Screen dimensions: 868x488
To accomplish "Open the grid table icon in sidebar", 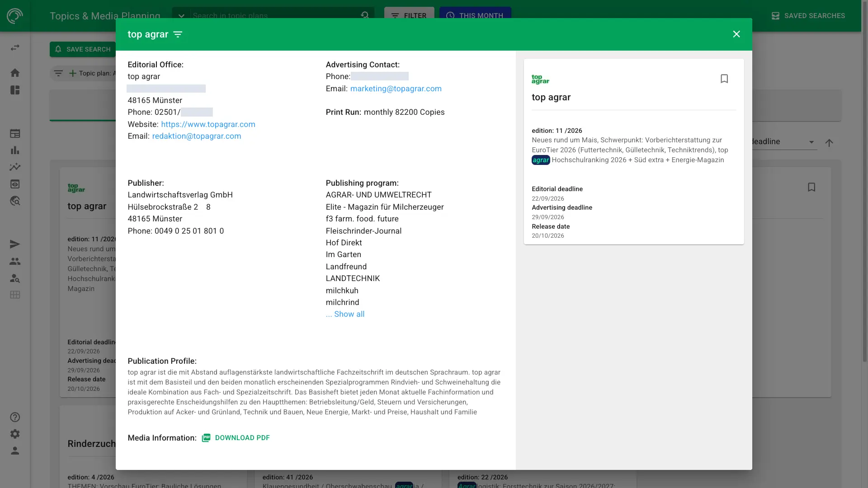I will tap(15, 295).
